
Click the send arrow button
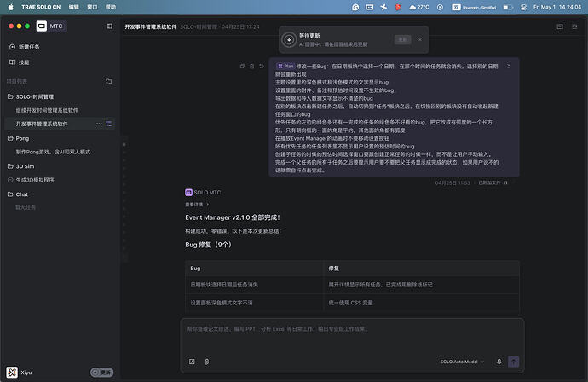click(x=514, y=362)
